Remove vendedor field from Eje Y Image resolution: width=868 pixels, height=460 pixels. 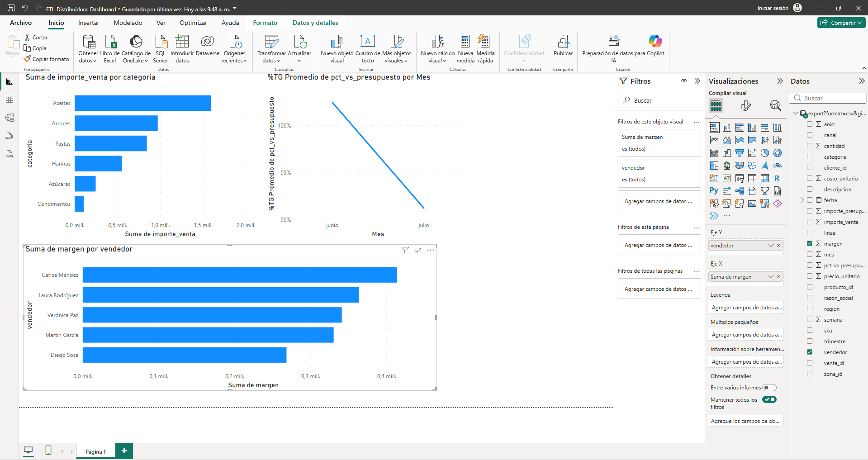pyautogui.click(x=778, y=246)
